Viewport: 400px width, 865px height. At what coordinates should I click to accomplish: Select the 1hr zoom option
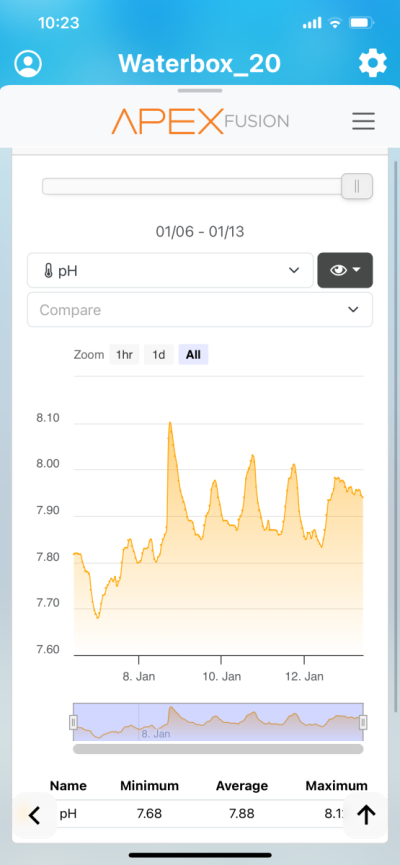(124, 355)
